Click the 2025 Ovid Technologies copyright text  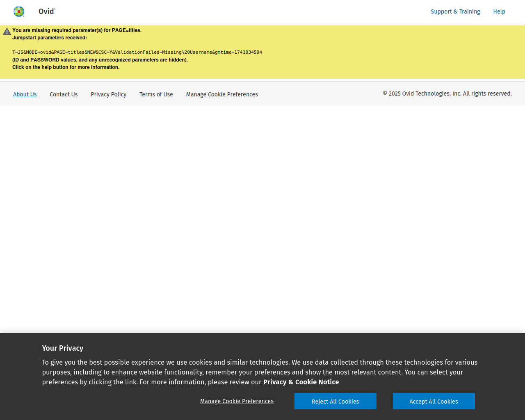(447, 94)
